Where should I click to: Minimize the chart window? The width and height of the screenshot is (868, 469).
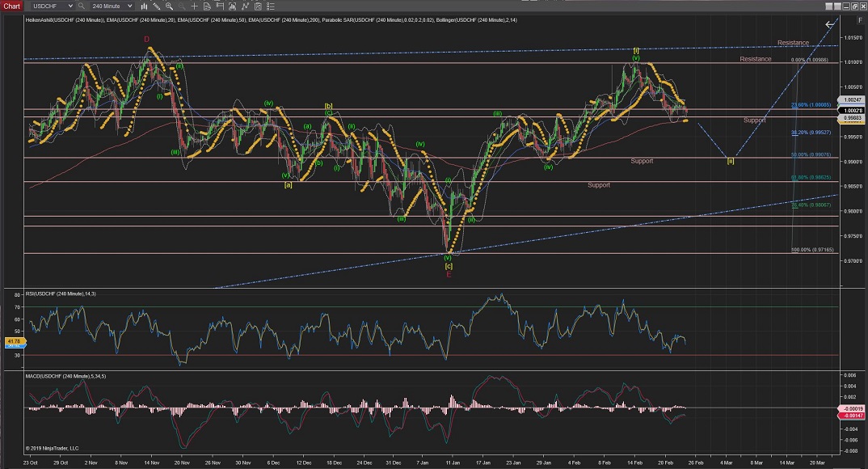pos(846,6)
